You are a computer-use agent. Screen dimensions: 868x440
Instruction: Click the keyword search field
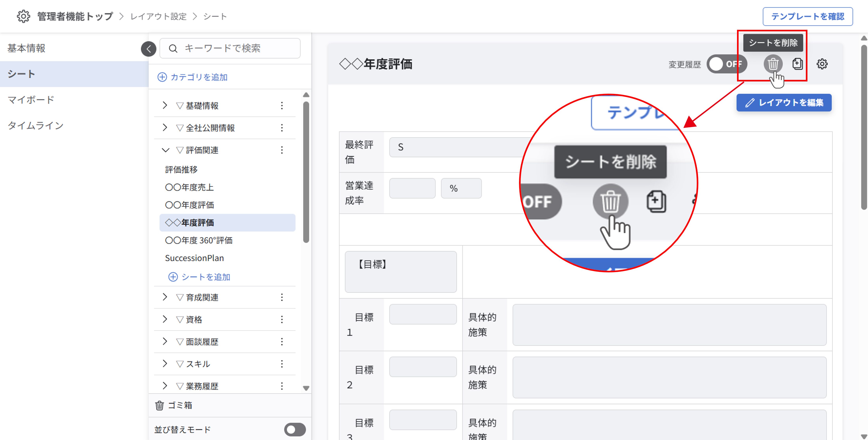230,48
